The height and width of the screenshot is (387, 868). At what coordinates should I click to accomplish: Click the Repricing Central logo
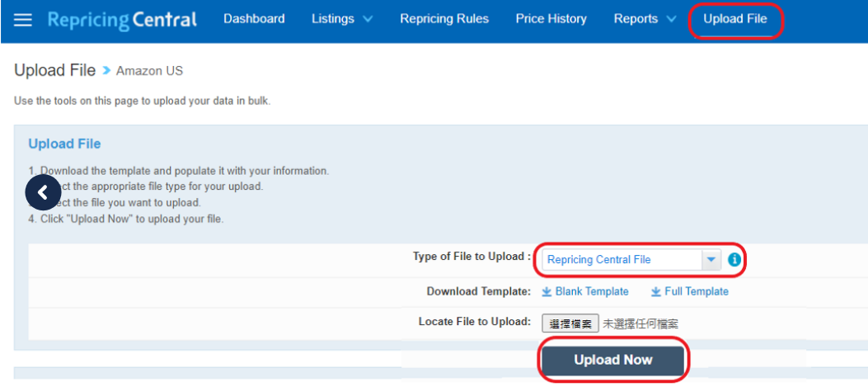(122, 21)
